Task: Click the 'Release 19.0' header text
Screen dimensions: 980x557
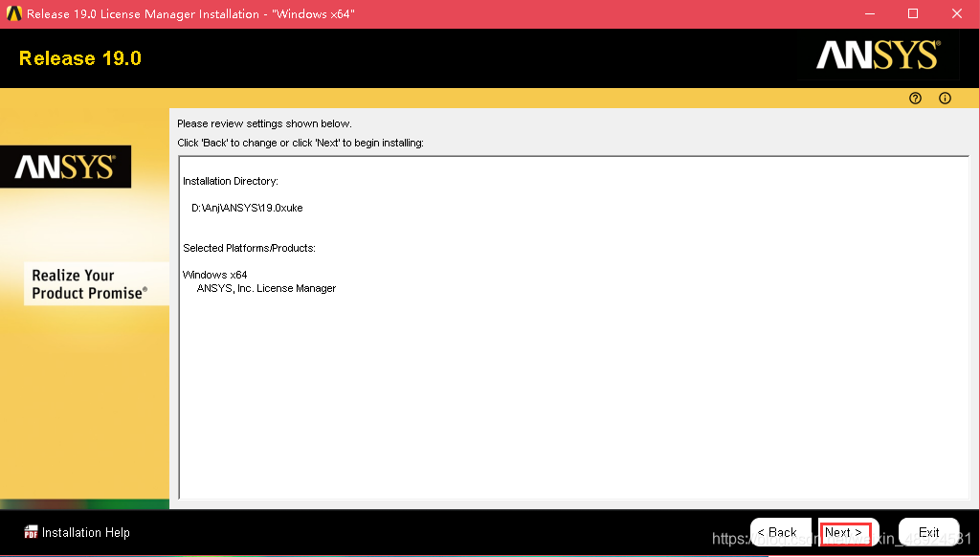Action: point(80,58)
